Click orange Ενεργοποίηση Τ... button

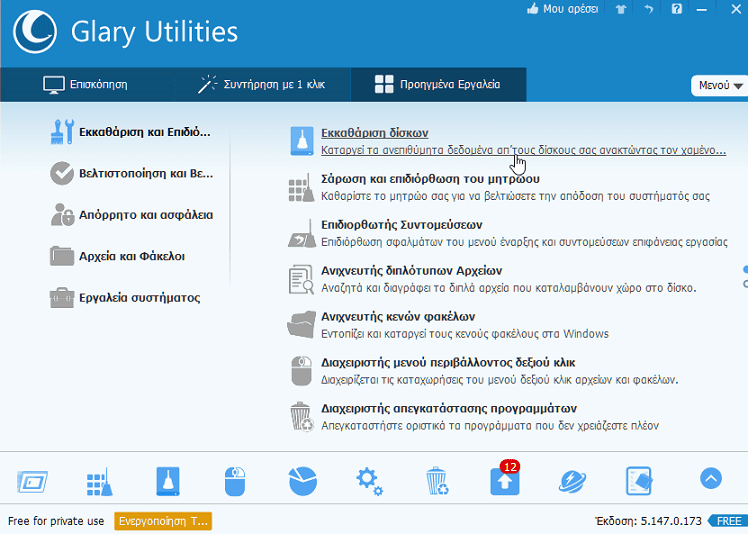point(163,521)
